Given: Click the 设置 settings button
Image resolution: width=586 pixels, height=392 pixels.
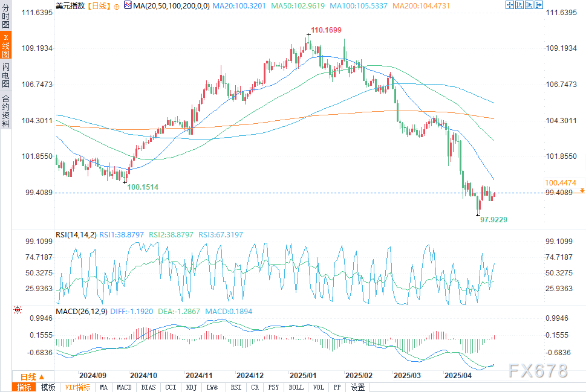Looking at the screenshot, I should pos(357,387).
